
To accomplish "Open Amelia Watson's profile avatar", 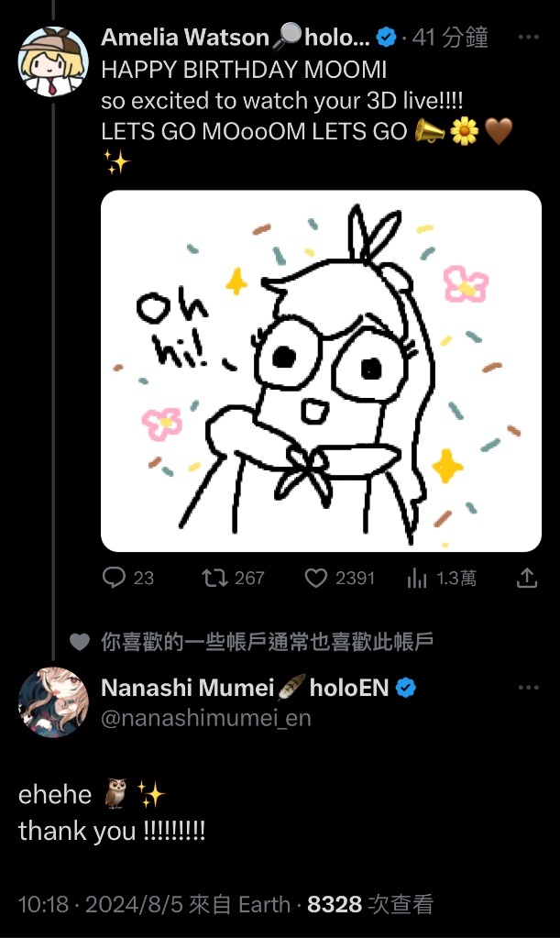I will (x=53, y=61).
